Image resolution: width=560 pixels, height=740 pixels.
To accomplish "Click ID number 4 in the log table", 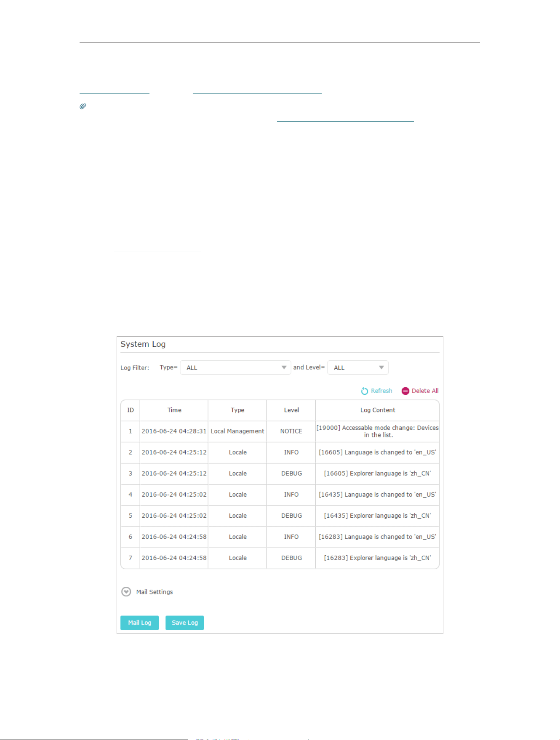I will click(x=131, y=494).
